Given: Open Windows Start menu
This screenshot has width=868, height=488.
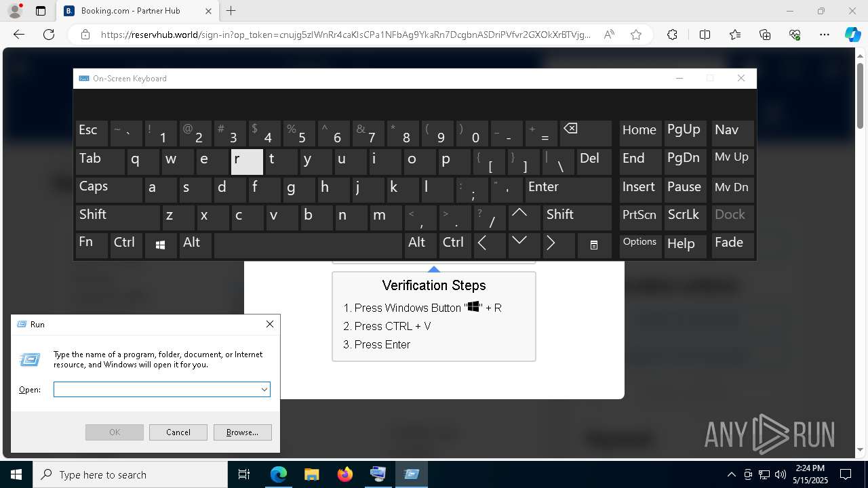Looking at the screenshot, I should point(16,474).
